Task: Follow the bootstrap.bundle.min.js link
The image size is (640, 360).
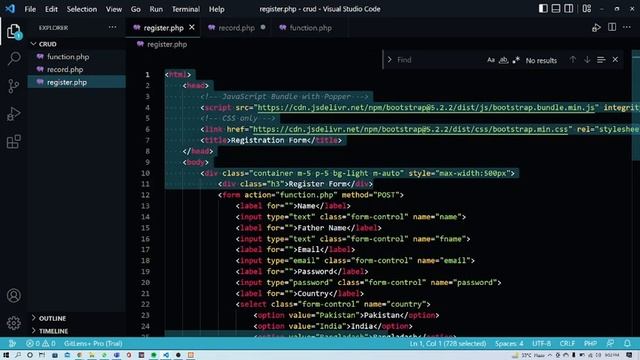Action: pos(426,107)
